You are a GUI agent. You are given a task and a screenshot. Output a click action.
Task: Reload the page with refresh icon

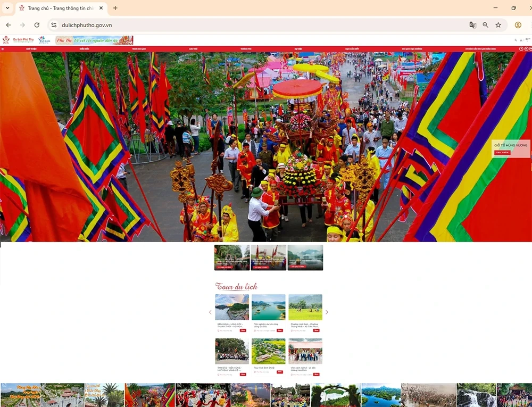[37, 25]
